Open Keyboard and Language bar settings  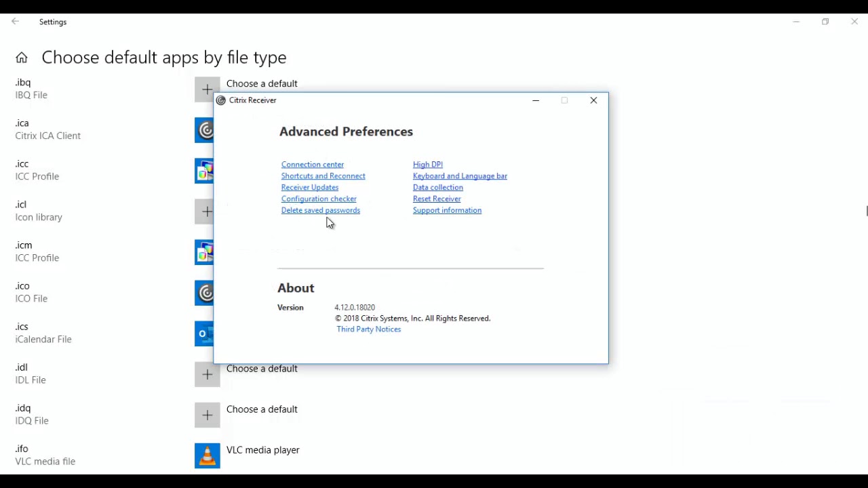click(460, 176)
